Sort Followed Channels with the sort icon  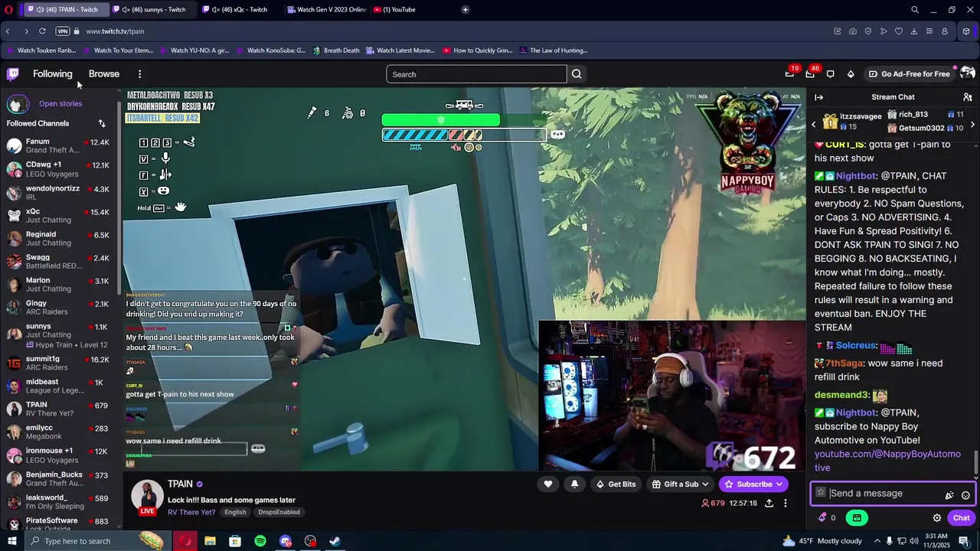[102, 123]
